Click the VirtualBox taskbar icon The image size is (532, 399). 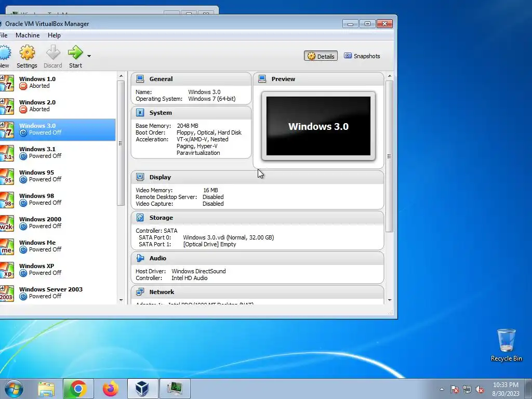tap(142, 389)
